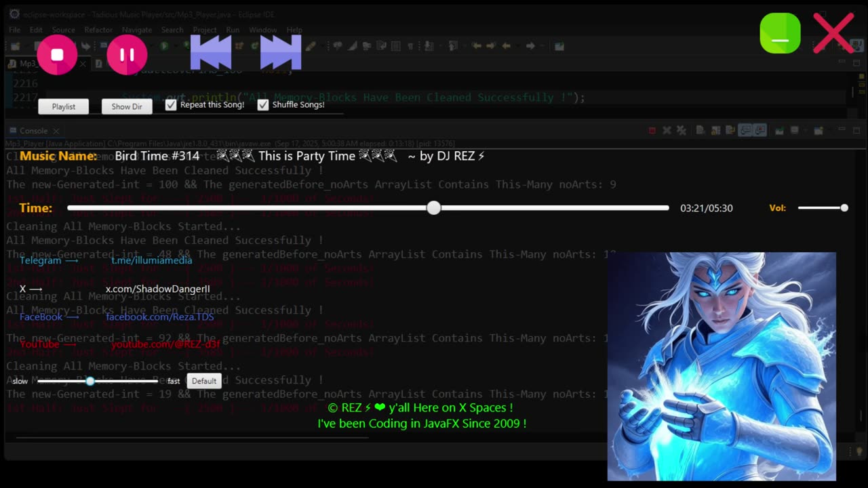Click Display Selected Console icon
Screen dimensions: 868x488
[x=794, y=130]
